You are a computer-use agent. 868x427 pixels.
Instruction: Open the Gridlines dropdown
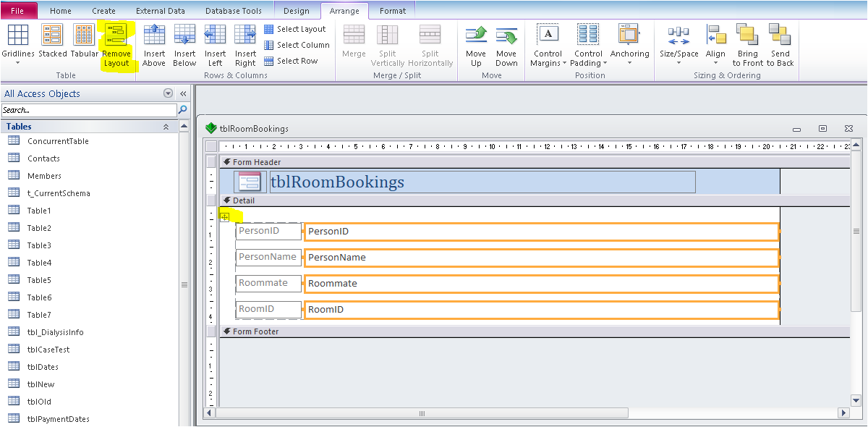[x=17, y=45]
